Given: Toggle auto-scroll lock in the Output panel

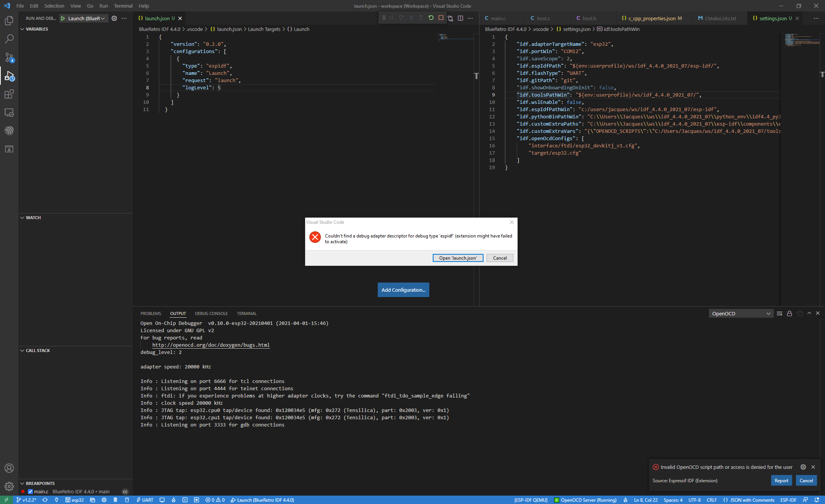Looking at the screenshot, I should (789, 313).
